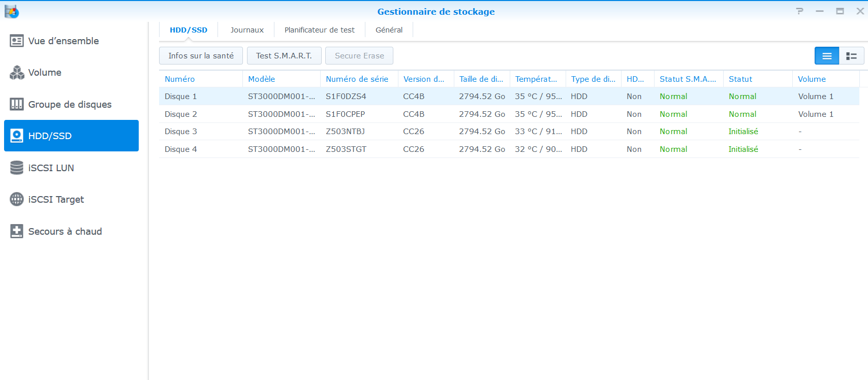Open the Volume section icon

[x=17, y=73]
